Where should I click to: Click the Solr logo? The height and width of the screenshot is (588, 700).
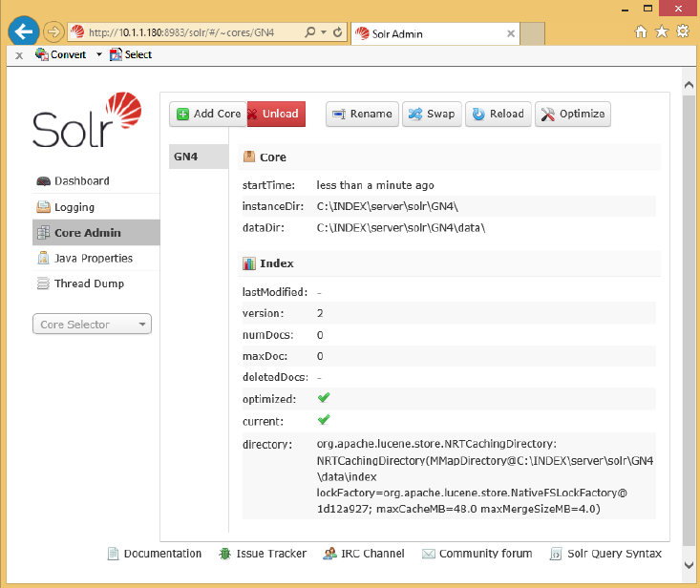point(88,119)
